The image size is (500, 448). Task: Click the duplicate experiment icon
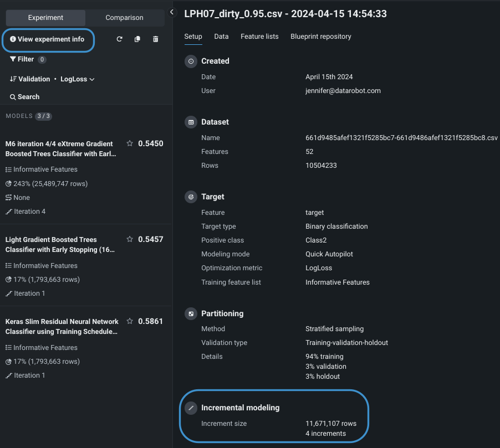pos(137,39)
